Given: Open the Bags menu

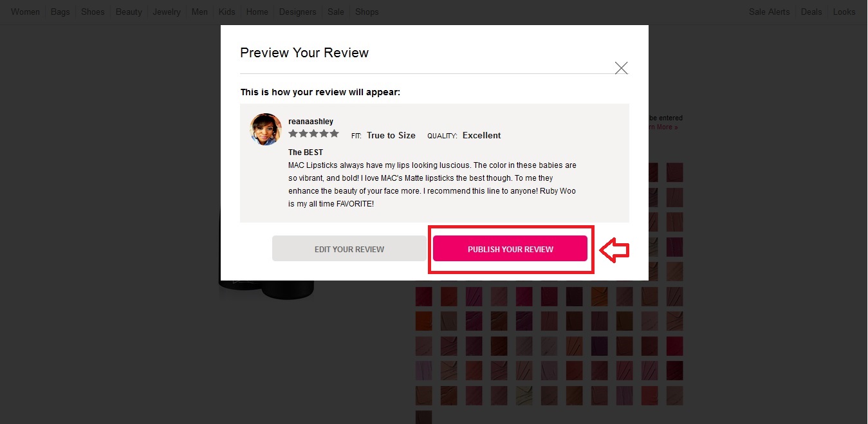Looking at the screenshot, I should pyautogui.click(x=60, y=12).
